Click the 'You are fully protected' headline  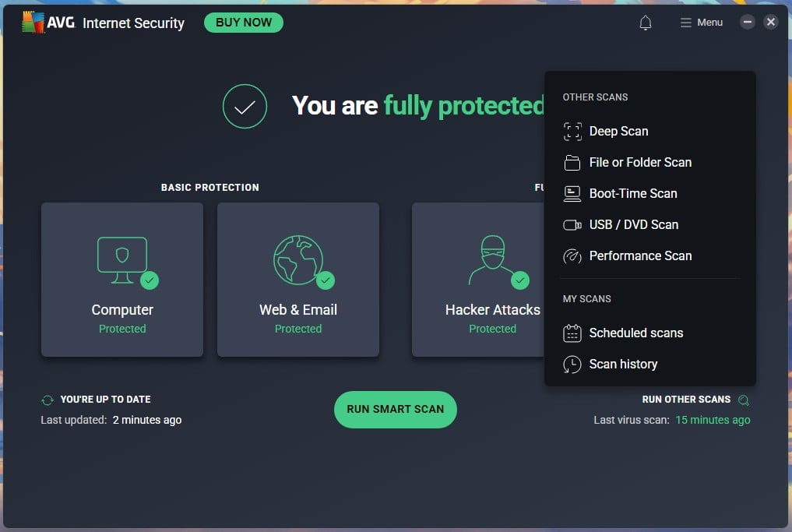pos(418,106)
